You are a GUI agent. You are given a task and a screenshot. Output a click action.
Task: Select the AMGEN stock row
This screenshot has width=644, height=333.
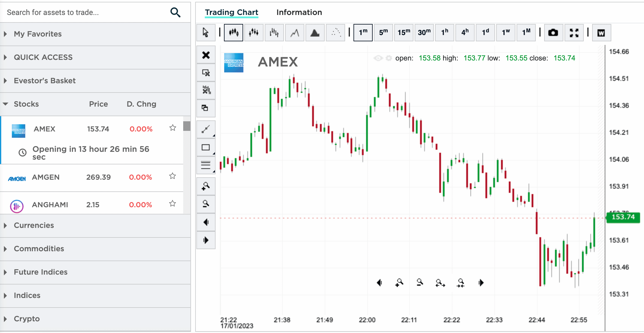pyautogui.click(x=92, y=178)
